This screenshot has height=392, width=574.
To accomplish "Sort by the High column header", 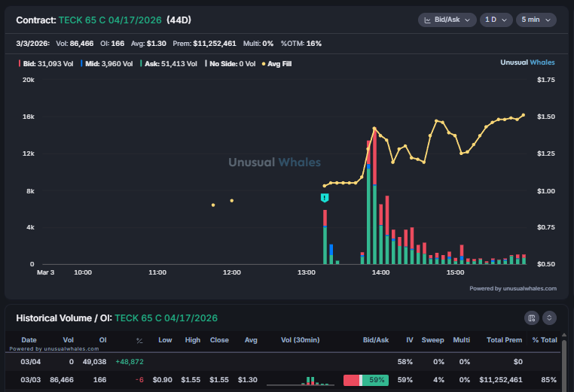I will [x=193, y=340].
